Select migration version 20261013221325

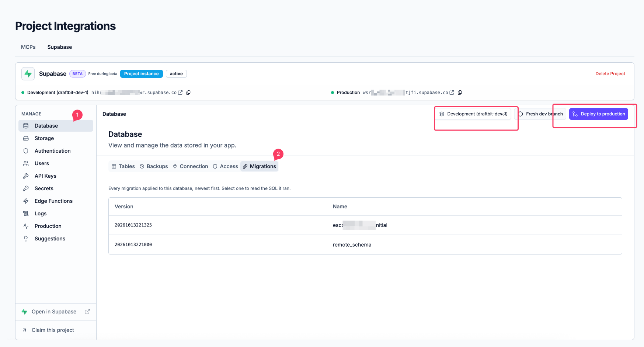pyautogui.click(x=133, y=225)
